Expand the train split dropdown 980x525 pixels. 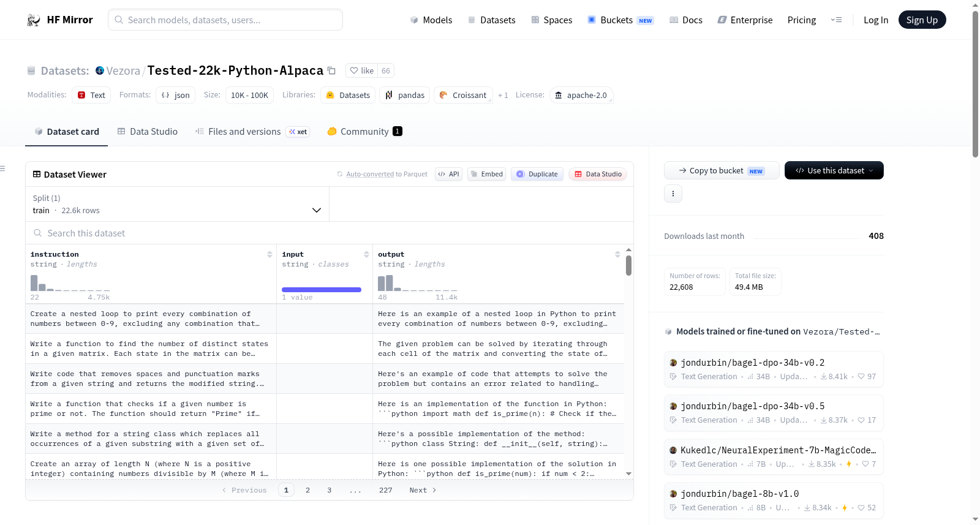point(178,204)
